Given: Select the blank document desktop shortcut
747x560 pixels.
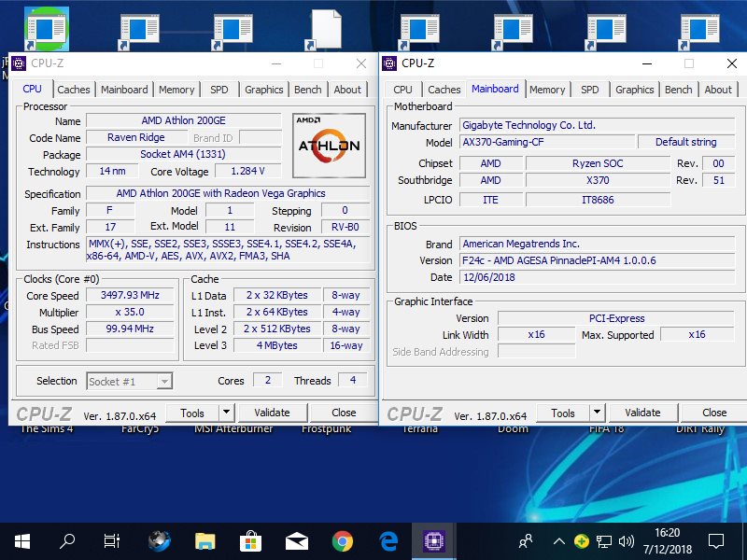Looking at the screenshot, I should 326,30.
